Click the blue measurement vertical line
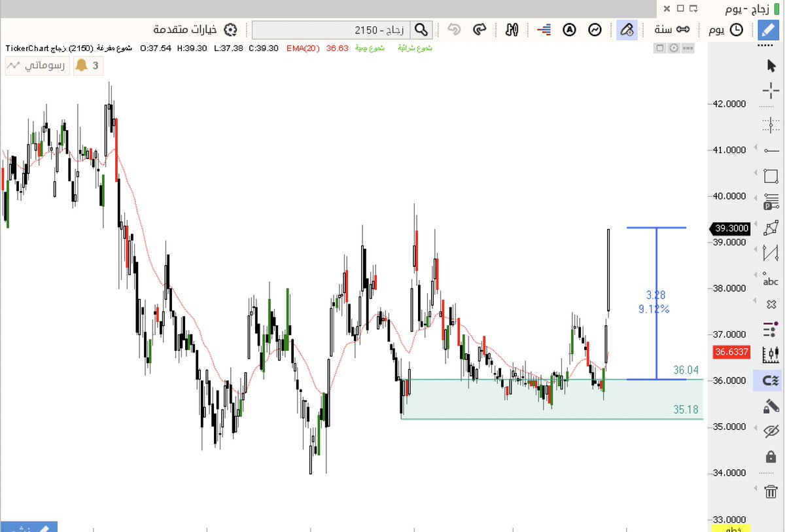Image resolution: width=785 pixels, height=532 pixels. click(656, 303)
